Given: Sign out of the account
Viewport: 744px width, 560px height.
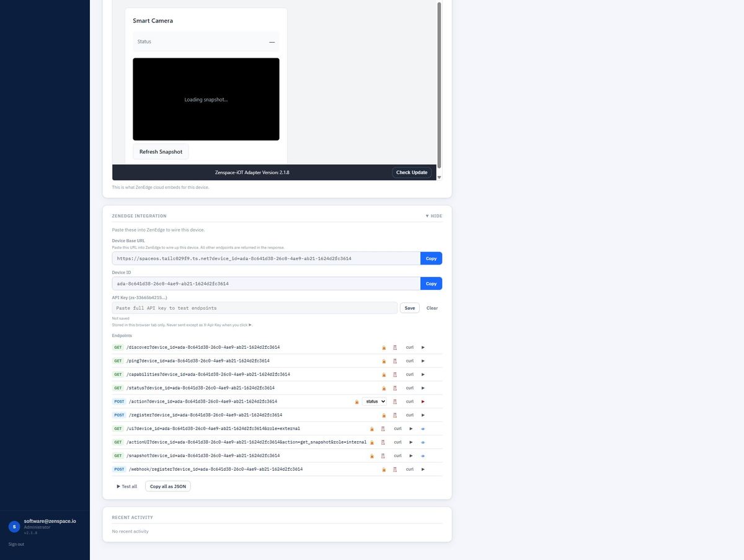Looking at the screenshot, I should [x=16, y=544].
